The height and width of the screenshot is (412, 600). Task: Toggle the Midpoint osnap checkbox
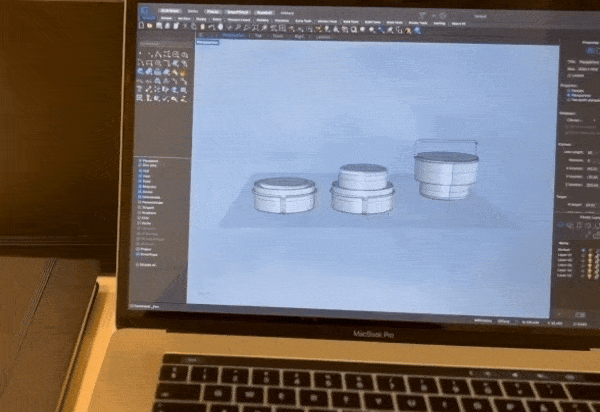coord(140,187)
